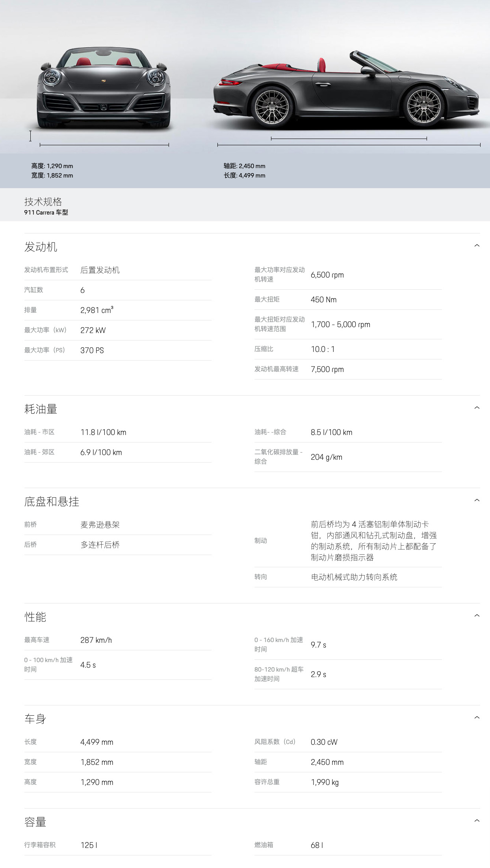Select the 370 PS power value
490x868 pixels.
(92, 350)
